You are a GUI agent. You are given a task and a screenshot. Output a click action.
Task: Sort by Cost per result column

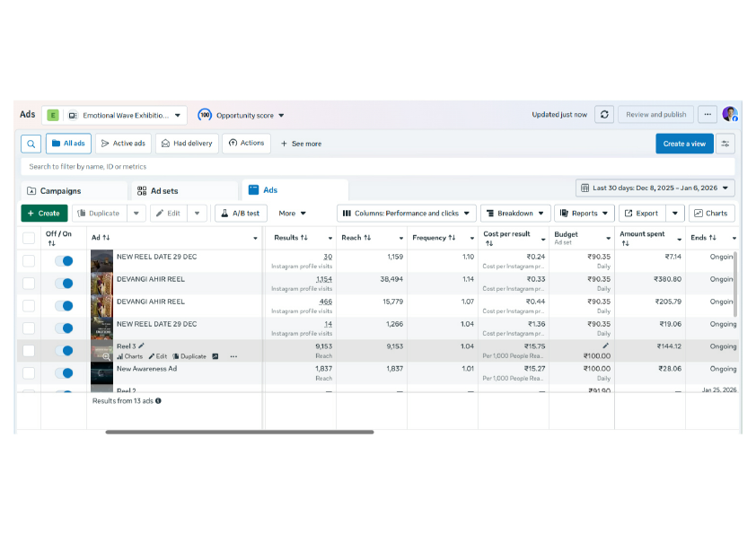(489, 243)
